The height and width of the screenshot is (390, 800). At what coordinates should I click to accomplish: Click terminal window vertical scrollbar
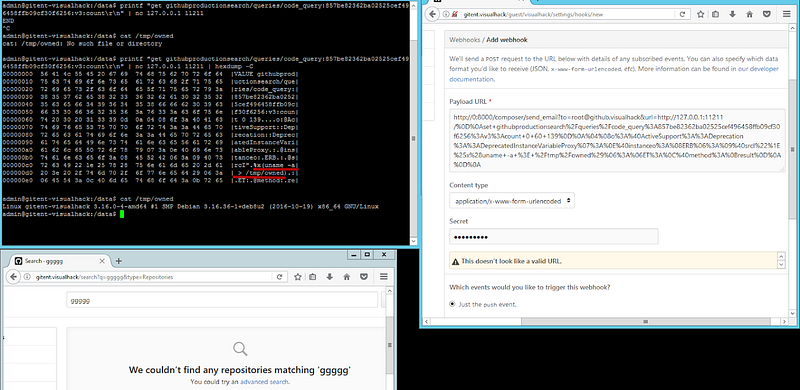click(414, 123)
